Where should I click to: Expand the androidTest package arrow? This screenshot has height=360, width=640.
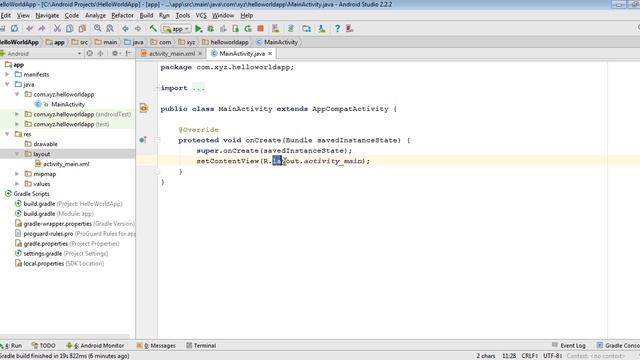pos(17,114)
